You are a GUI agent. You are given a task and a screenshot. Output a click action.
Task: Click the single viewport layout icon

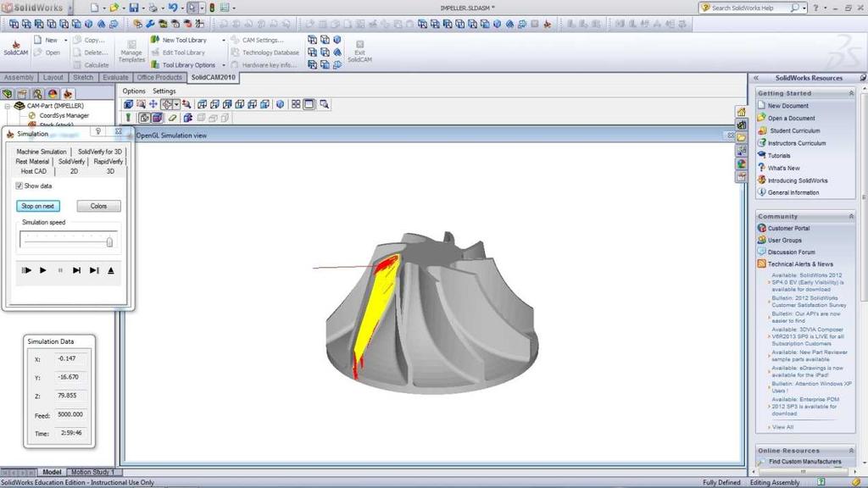pyautogui.click(x=309, y=104)
